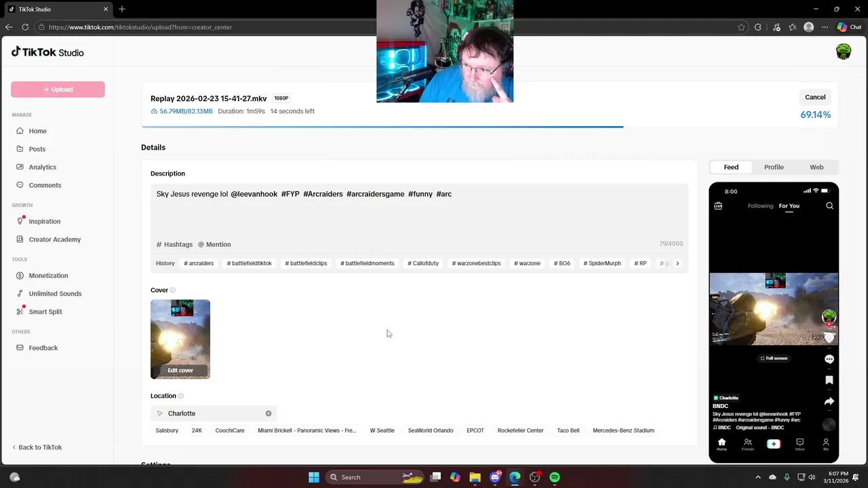Tap bookmark icon in phone preview
Image resolution: width=868 pixels, height=488 pixels.
click(x=829, y=380)
